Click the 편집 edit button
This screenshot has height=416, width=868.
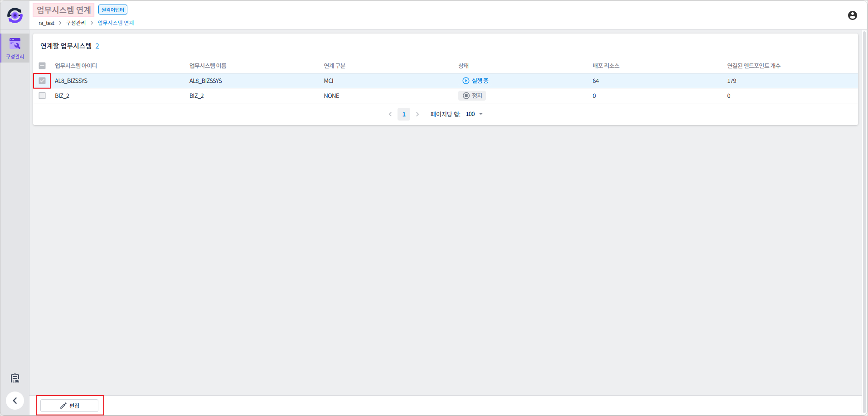(69, 406)
